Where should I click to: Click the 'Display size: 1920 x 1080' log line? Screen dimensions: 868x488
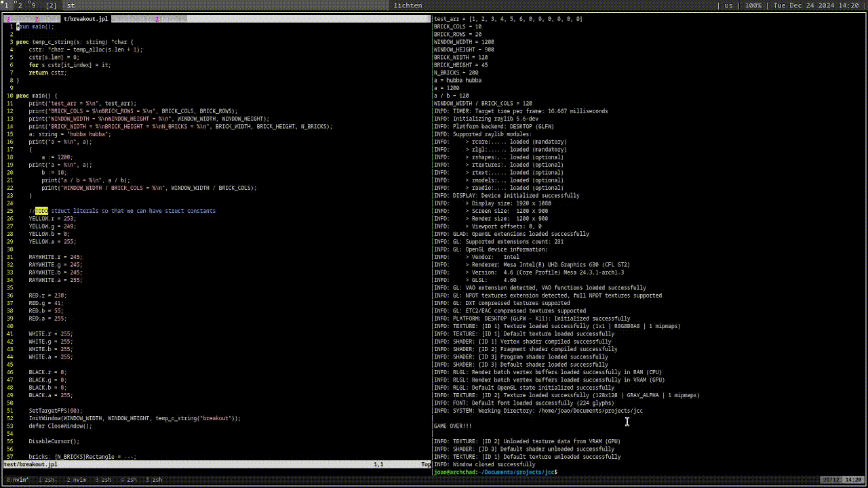coord(492,203)
